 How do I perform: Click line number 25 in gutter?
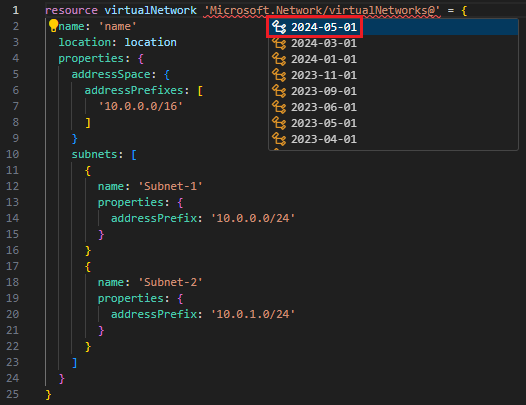click(13, 394)
